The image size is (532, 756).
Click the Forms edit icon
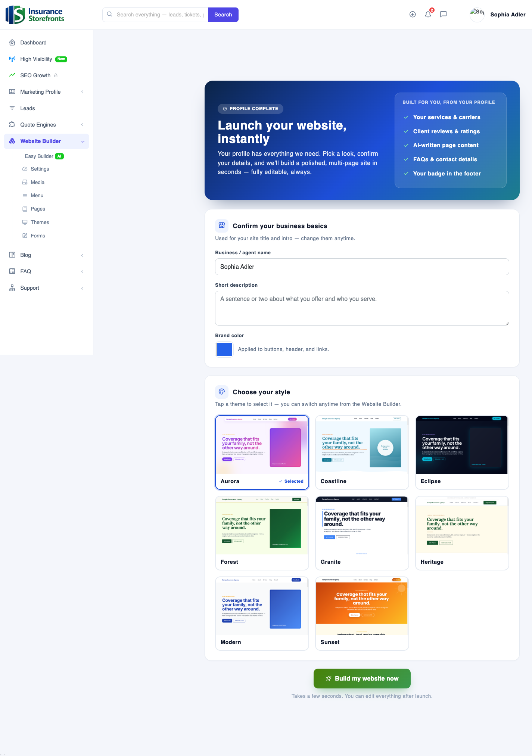[25, 236]
